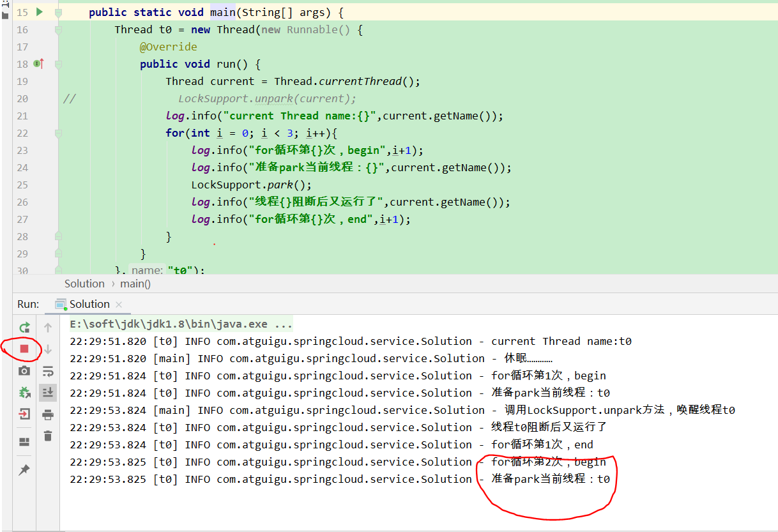The image size is (778, 532).
Task: Stop the running process
Action: click(x=24, y=348)
